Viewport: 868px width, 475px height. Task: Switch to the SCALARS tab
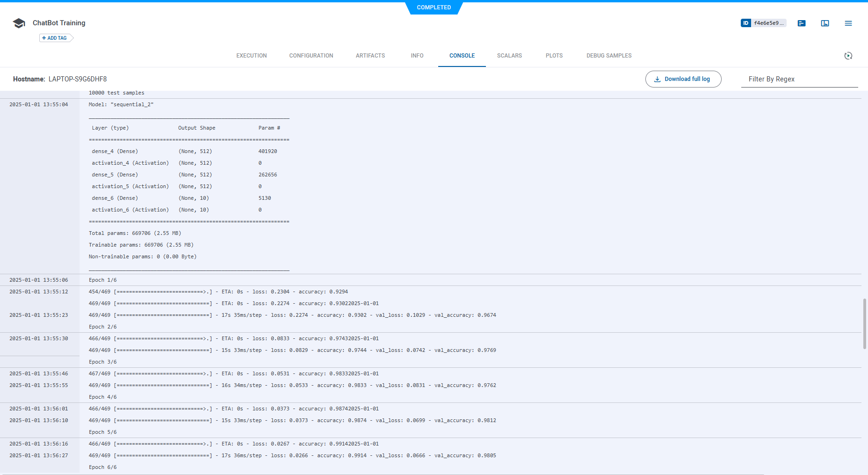pos(509,56)
